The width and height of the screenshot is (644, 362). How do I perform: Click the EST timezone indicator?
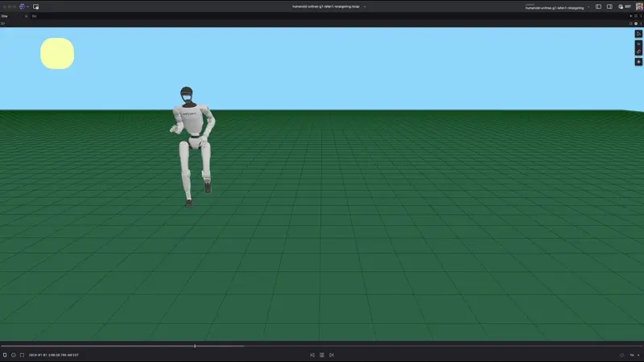click(627, 6)
